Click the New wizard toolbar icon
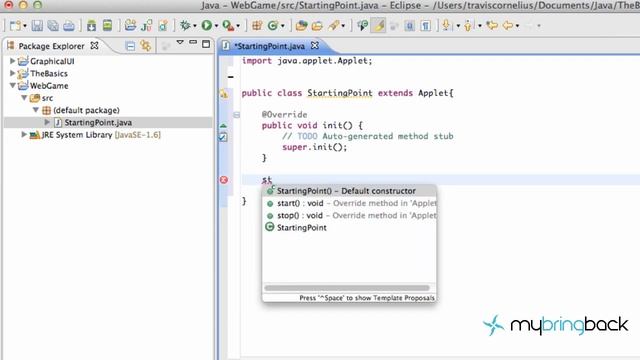This screenshot has height=360, width=640. [x=15, y=26]
